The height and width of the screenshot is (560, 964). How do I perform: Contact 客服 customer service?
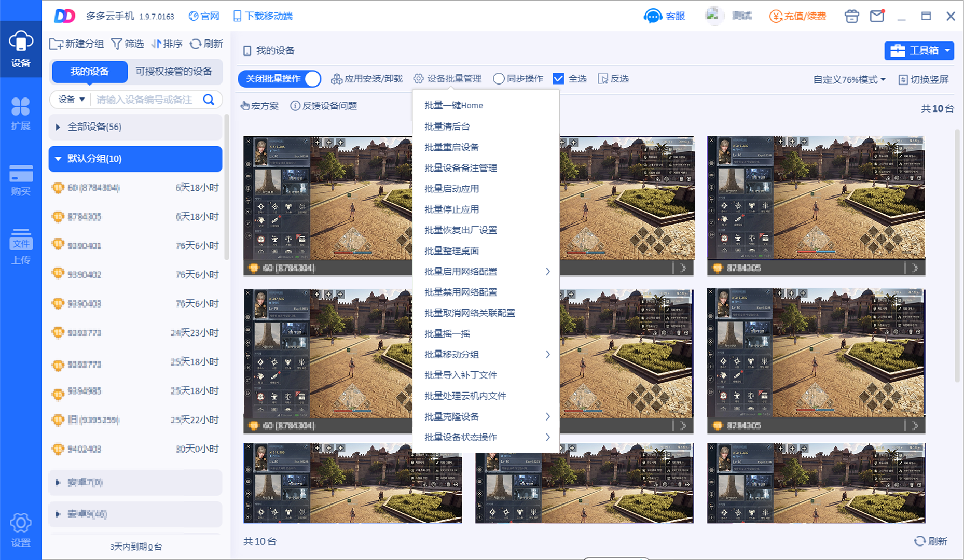pyautogui.click(x=665, y=16)
